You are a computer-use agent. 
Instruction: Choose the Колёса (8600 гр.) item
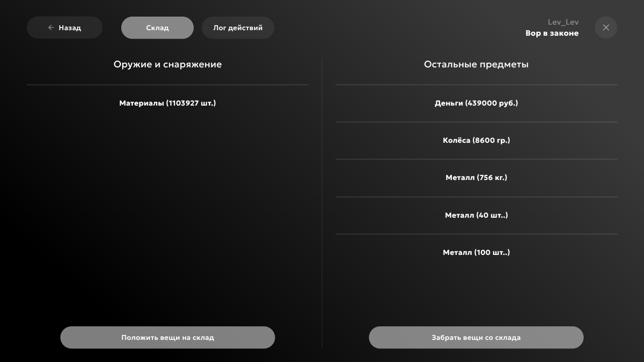point(476,140)
